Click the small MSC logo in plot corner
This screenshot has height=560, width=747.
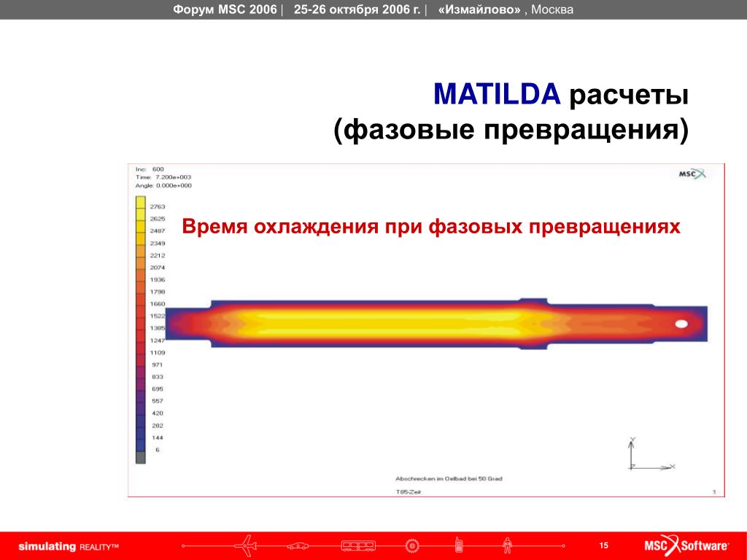692,174
